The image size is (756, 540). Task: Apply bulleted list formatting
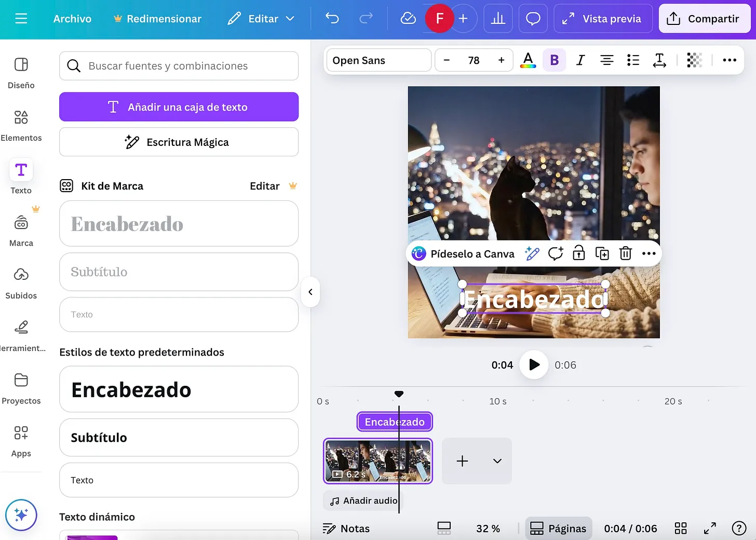(x=633, y=60)
